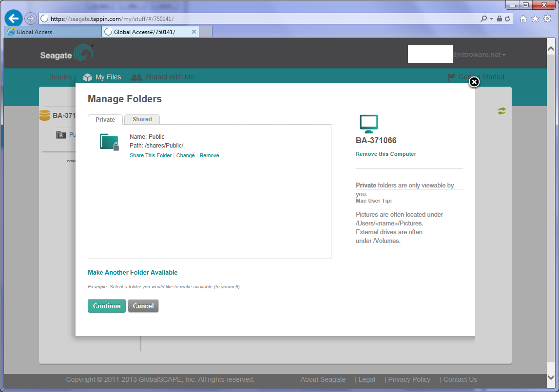Open the browser Home icon
Screen dimensions: 559x392
click(523, 19)
